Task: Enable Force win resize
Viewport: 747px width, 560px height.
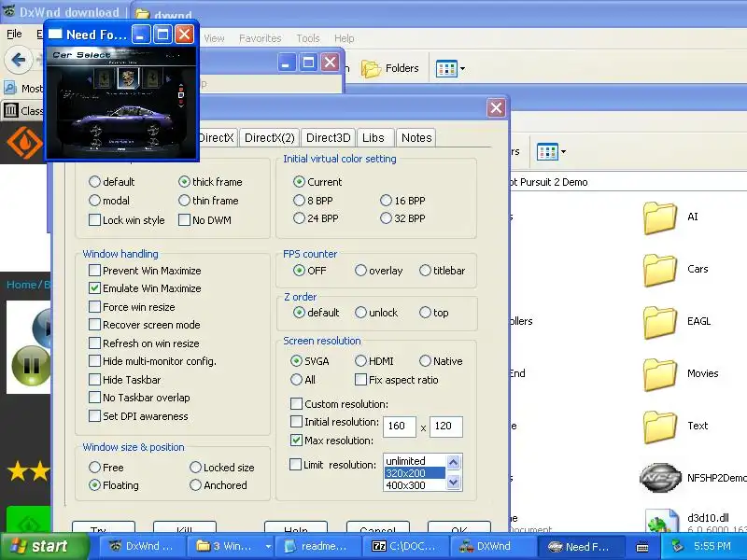Action: pos(94,307)
